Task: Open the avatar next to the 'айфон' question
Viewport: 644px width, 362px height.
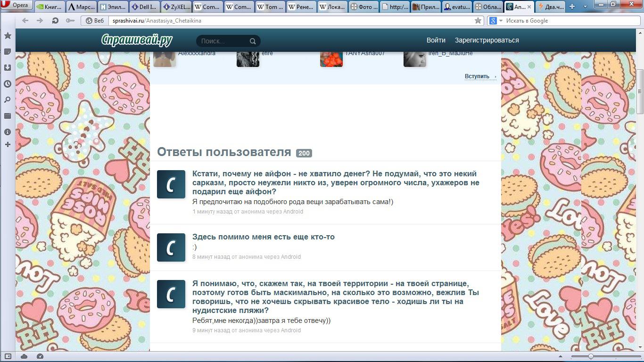Action: tap(171, 184)
